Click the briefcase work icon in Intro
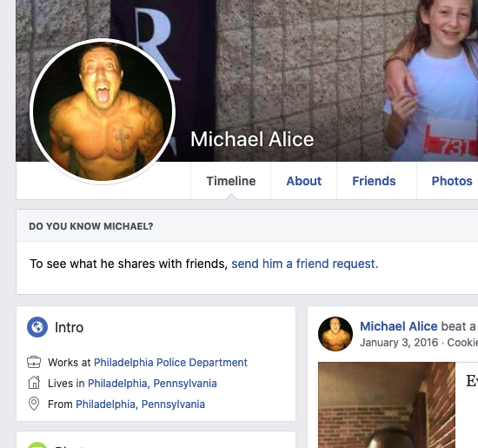The width and height of the screenshot is (478, 448). (34, 362)
